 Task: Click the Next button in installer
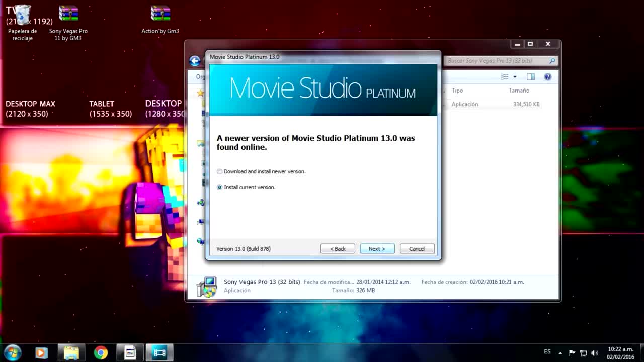pos(377,249)
